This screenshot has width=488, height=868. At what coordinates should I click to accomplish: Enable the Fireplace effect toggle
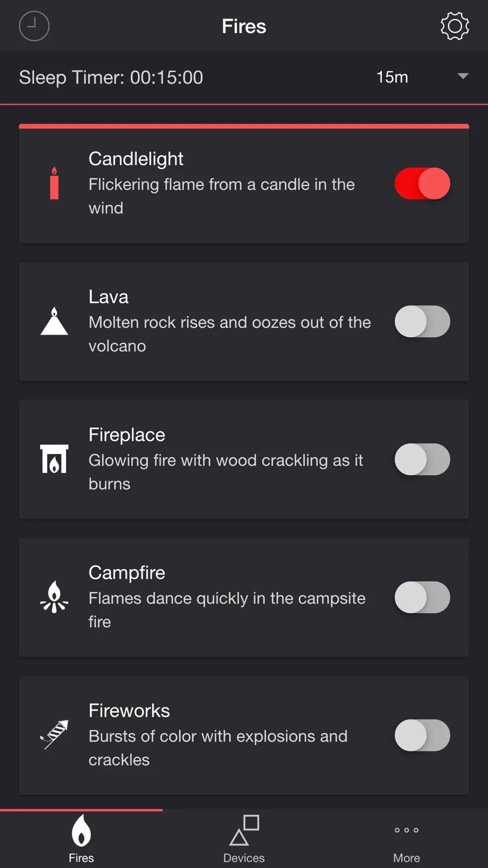pyautogui.click(x=422, y=459)
